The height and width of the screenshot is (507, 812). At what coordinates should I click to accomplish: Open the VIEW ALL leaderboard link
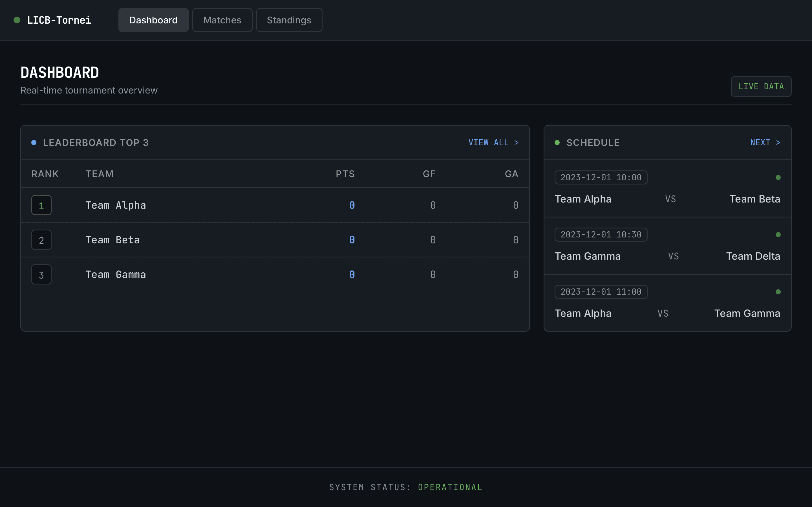(x=493, y=143)
